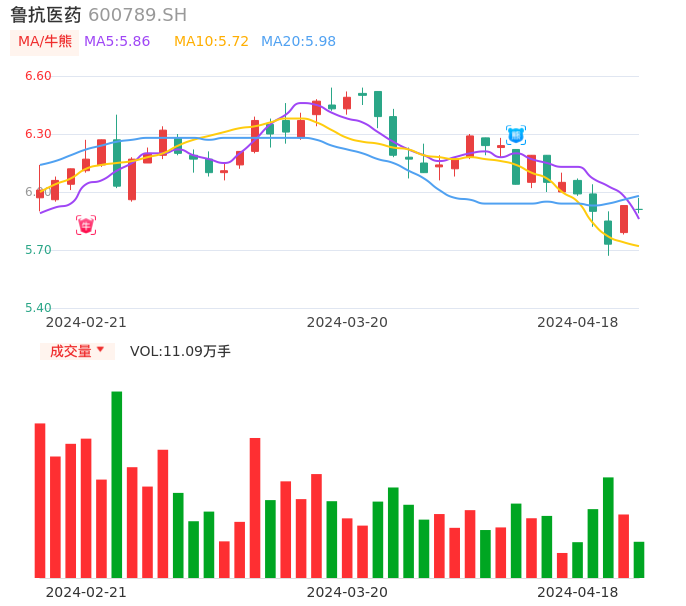Click the 5.40 price axis label
The image size is (686, 606).
point(37,308)
